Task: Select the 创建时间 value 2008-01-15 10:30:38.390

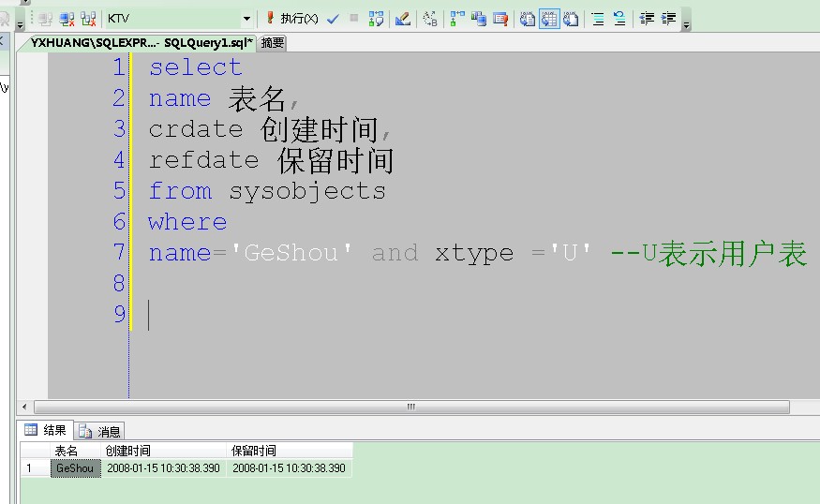Action: 164,467
